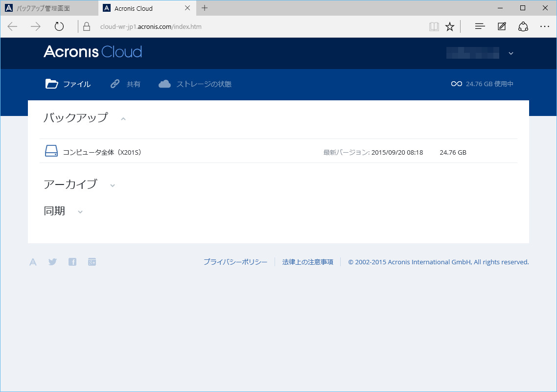Click the アーカイブ heading

[x=70, y=184]
